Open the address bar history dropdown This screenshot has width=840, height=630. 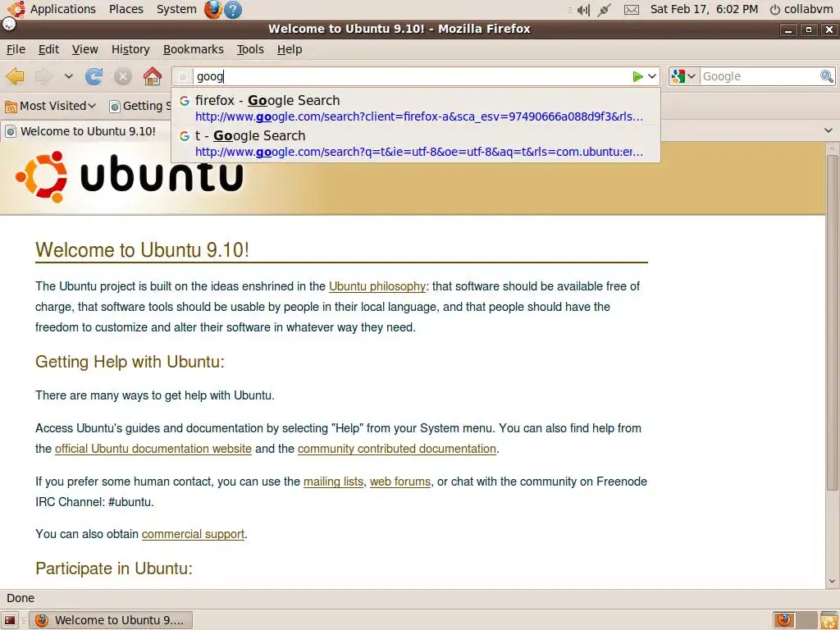pos(652,76)
